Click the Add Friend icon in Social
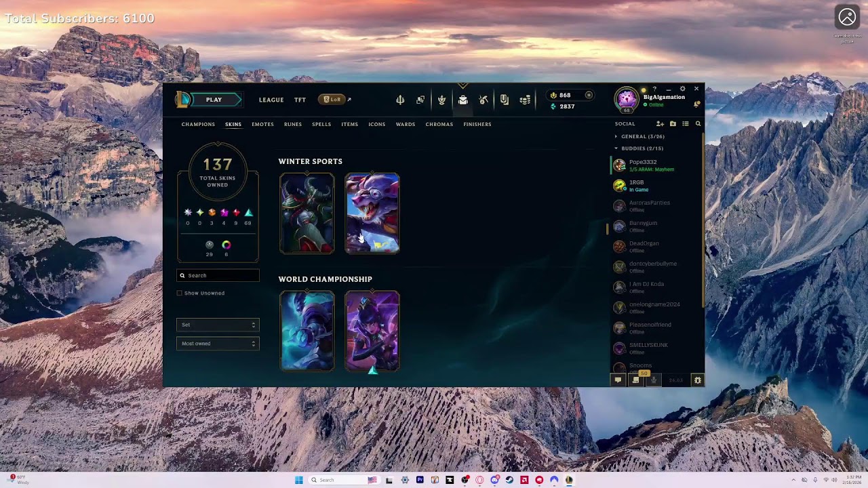 click(x=660, y=124)
